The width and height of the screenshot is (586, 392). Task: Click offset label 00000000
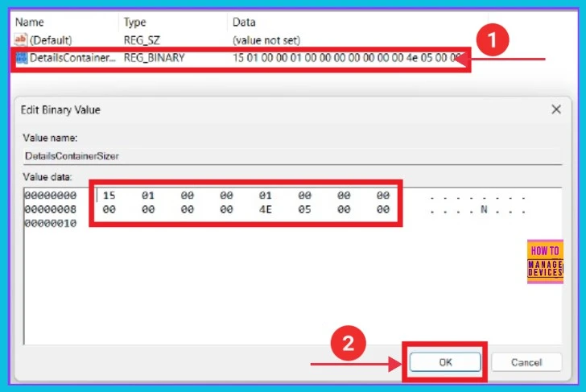(51, 196)
